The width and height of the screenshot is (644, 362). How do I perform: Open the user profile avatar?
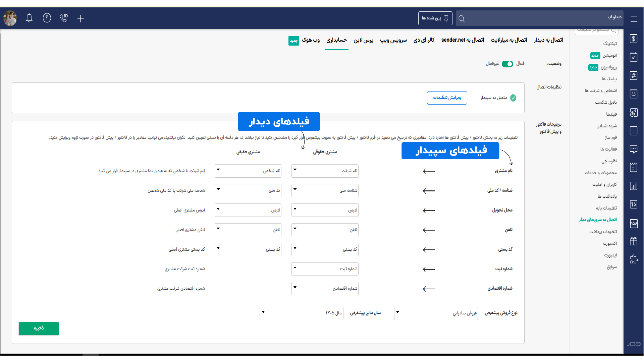pos(10,18)
